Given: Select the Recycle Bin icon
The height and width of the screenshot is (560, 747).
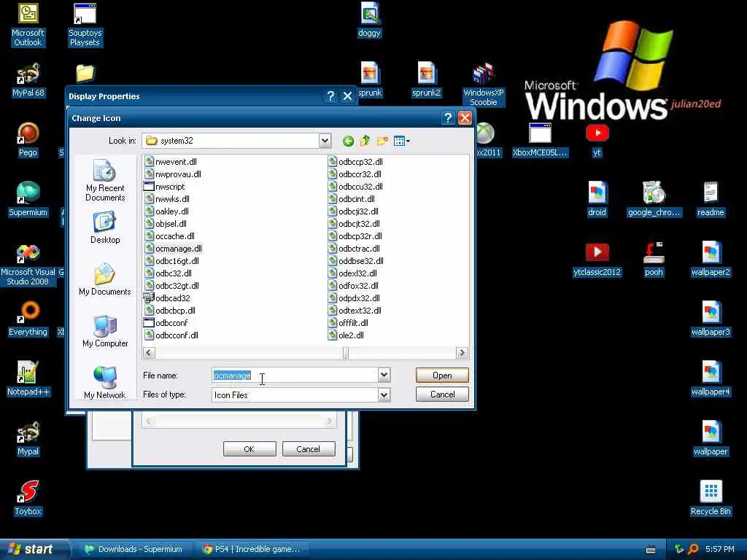Looking at the screenshot, I should 711,498.
